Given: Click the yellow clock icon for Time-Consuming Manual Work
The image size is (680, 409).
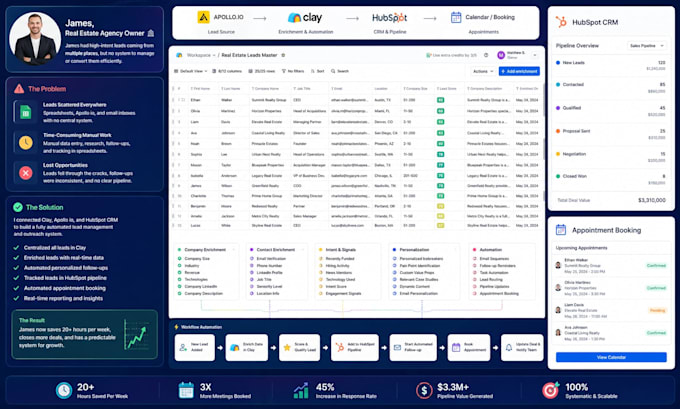Looking at the screenshot, I should (26, 142).
